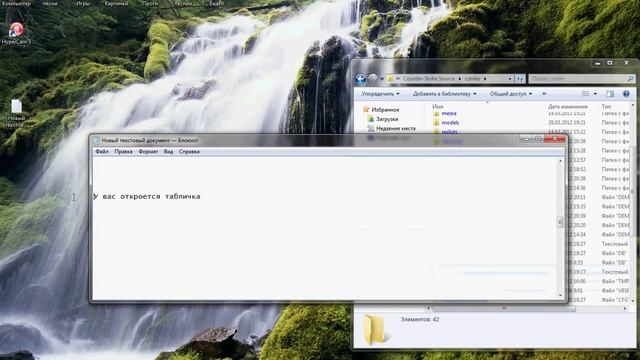The image size is (640, 360).
Task: Show the preview pane in Explorer
Action: 610,94
